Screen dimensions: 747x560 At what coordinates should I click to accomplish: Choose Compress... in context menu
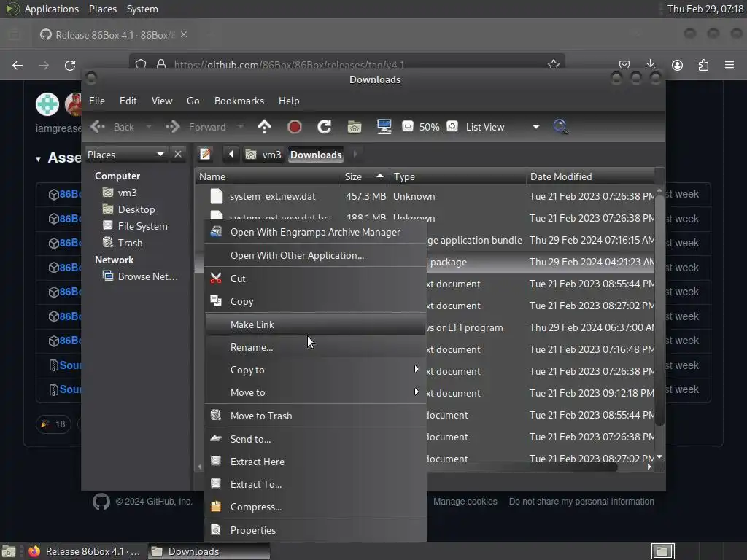(315, 507)
